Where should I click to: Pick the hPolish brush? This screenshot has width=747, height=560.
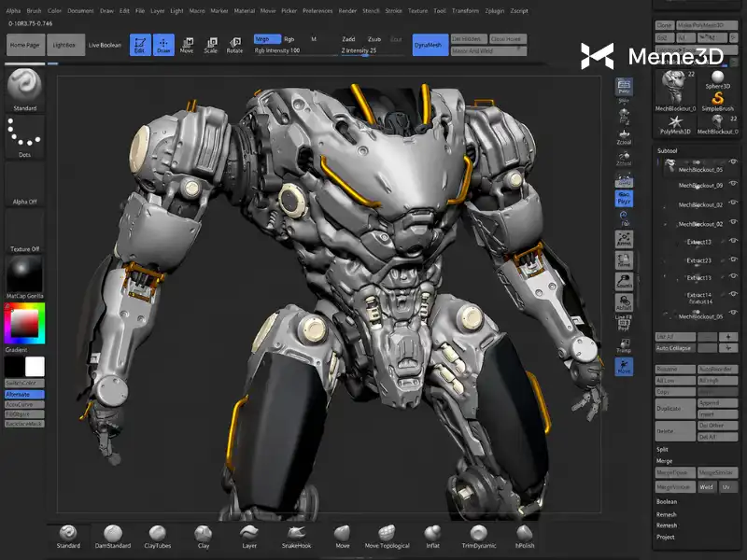[525, 536]
